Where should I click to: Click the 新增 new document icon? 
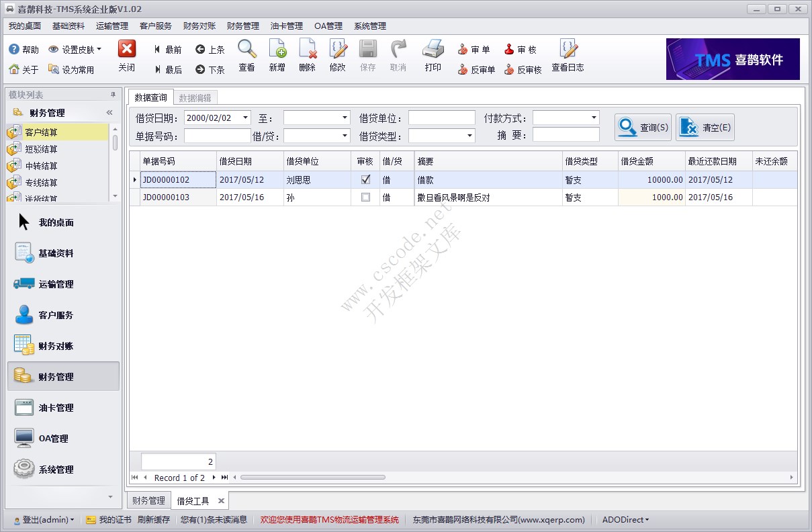pos(277,48)
